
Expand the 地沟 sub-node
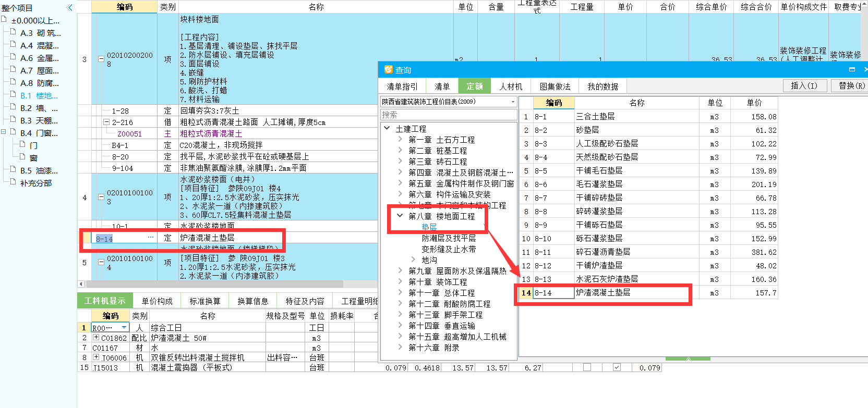tap(414, 259)
